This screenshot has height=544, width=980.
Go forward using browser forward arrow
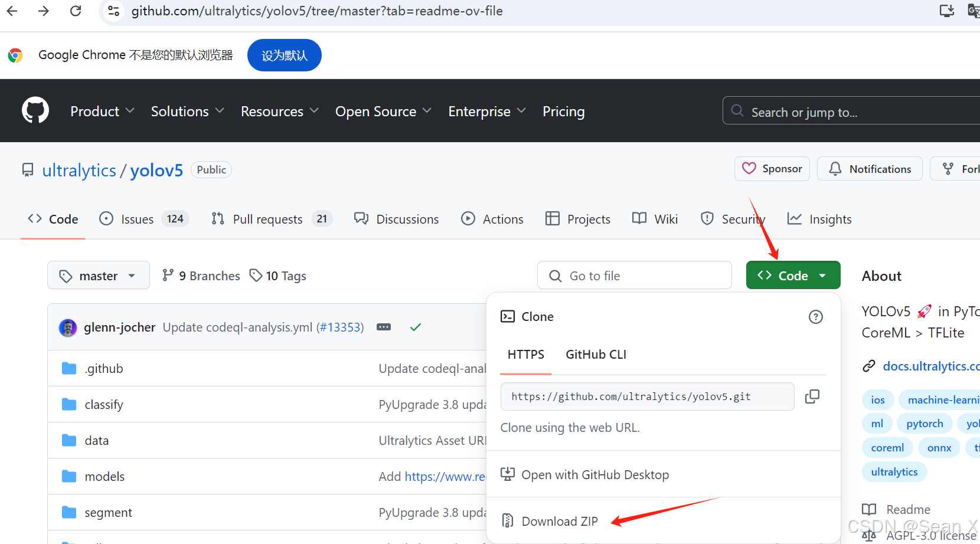(44, 11)
